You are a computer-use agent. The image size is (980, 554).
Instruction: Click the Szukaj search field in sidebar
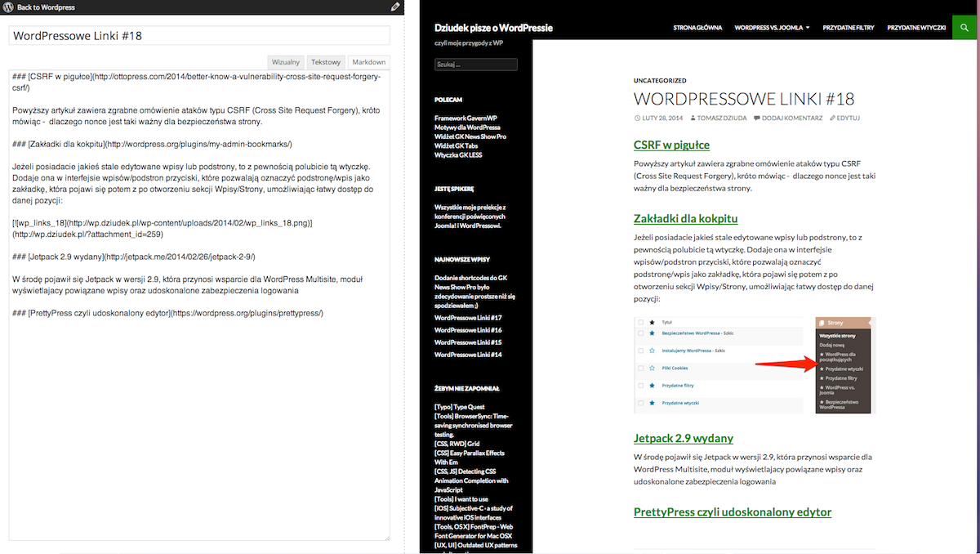click(476, 65)
